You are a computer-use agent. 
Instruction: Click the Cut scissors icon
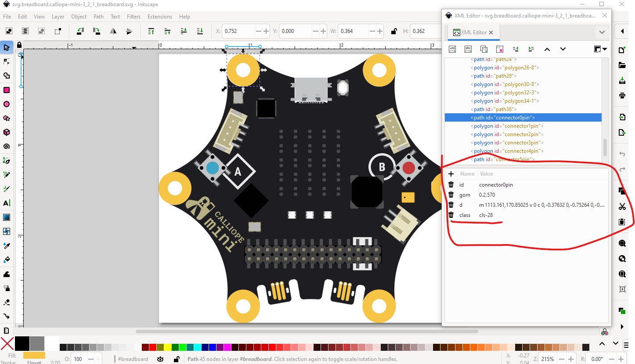[x=622, y=206]
